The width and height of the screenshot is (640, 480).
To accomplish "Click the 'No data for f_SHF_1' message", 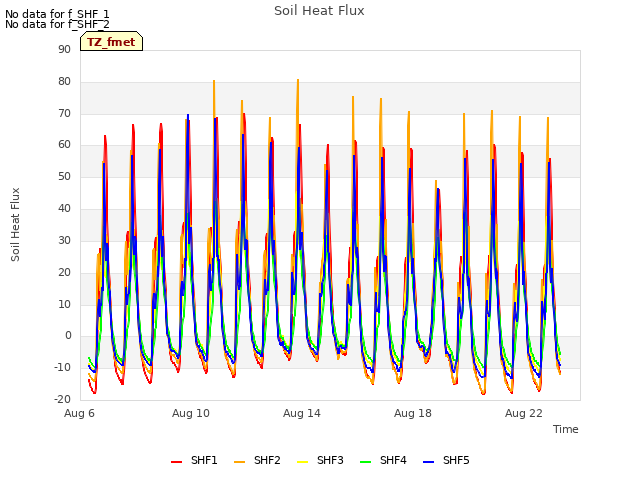I will click(x=57, y=14).
